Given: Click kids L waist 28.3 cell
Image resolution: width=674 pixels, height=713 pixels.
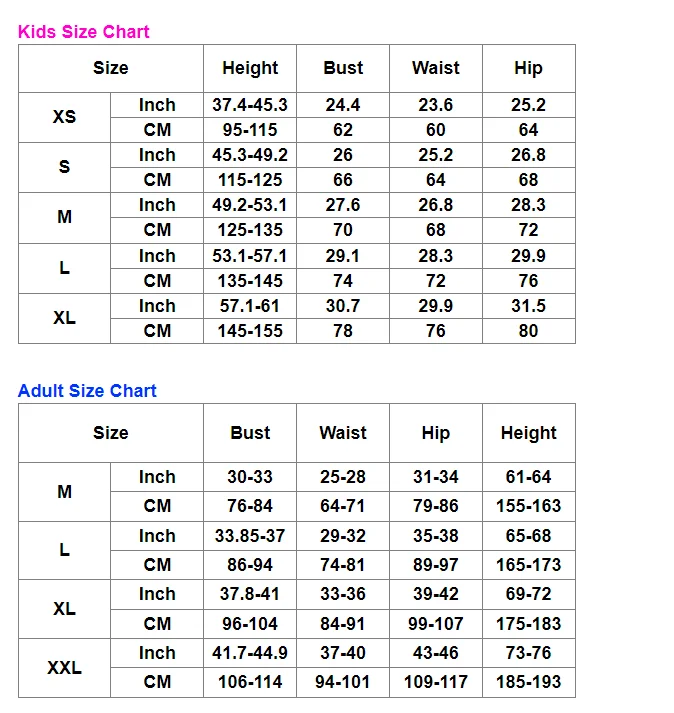Looking at the screenshot, I should point(436,256).
